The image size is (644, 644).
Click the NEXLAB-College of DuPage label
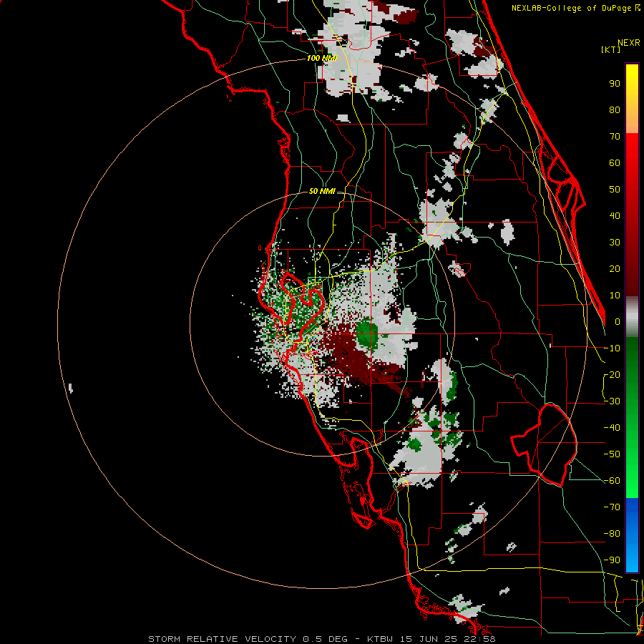(x=571, y=8)
